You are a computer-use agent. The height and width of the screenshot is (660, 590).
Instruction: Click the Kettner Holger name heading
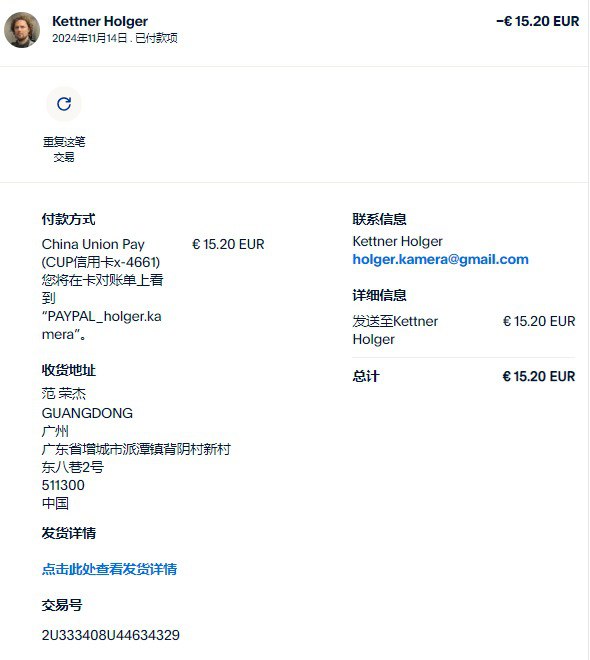tap(100, 21)
